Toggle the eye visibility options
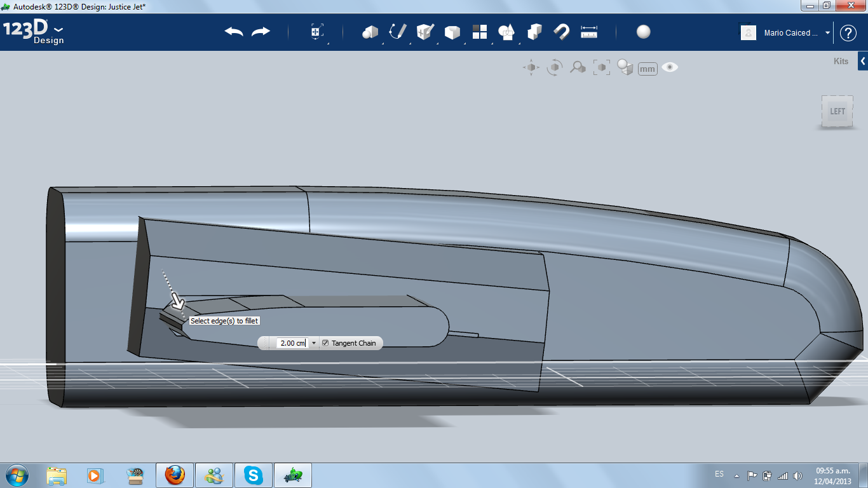This screenshot has height=488, width=868. tap(670, 67)
